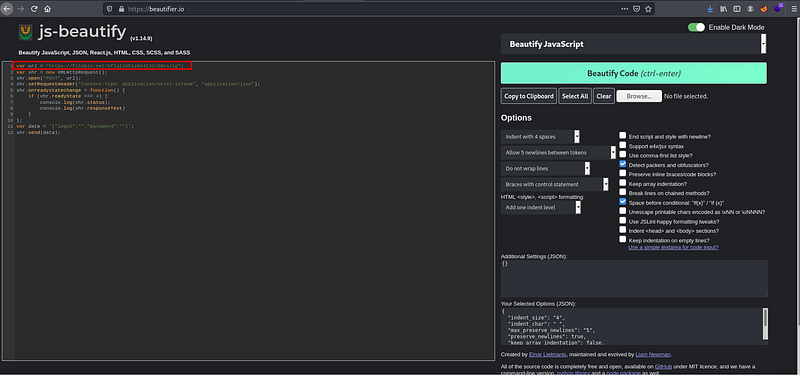Click Browse to choose a file

[x=639, y=96]
